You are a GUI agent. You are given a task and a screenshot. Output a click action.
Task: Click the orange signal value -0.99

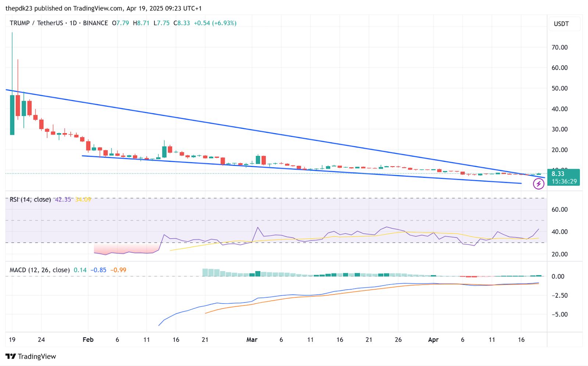pos(118,270)
